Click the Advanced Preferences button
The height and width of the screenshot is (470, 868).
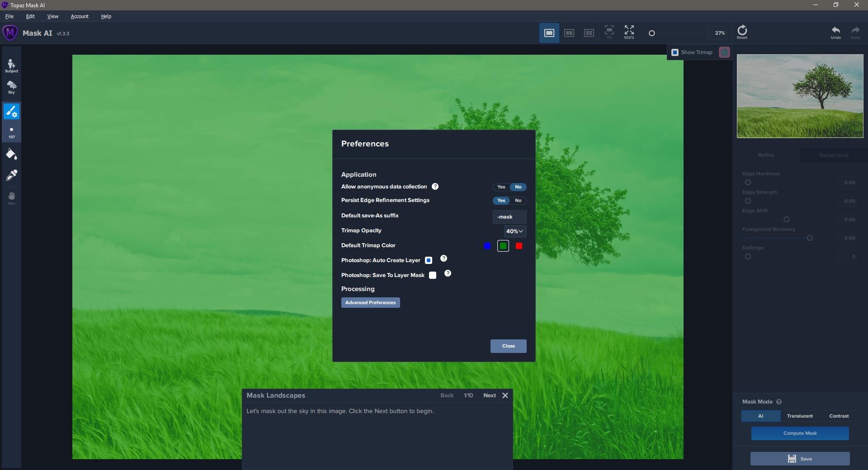[370, 303]
